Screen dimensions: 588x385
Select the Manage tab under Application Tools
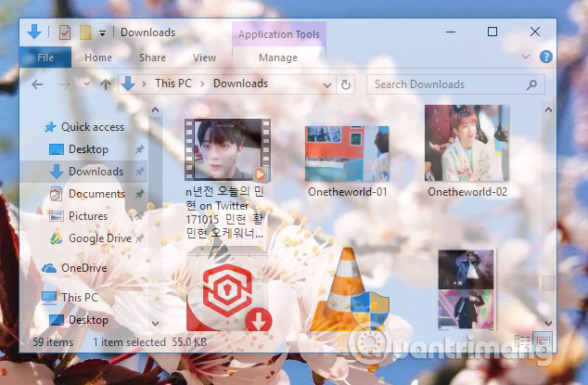278,58
